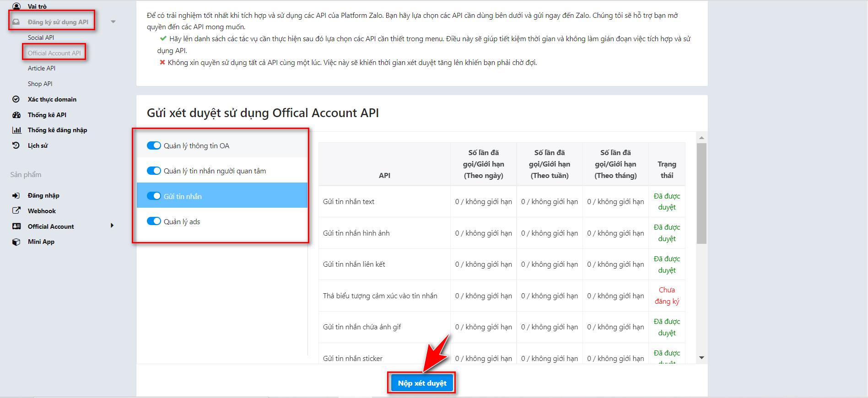Click the Đăng nhập sign-in icon
The image size is (868, 398).
pyautogui.click(x=16, y=196)
